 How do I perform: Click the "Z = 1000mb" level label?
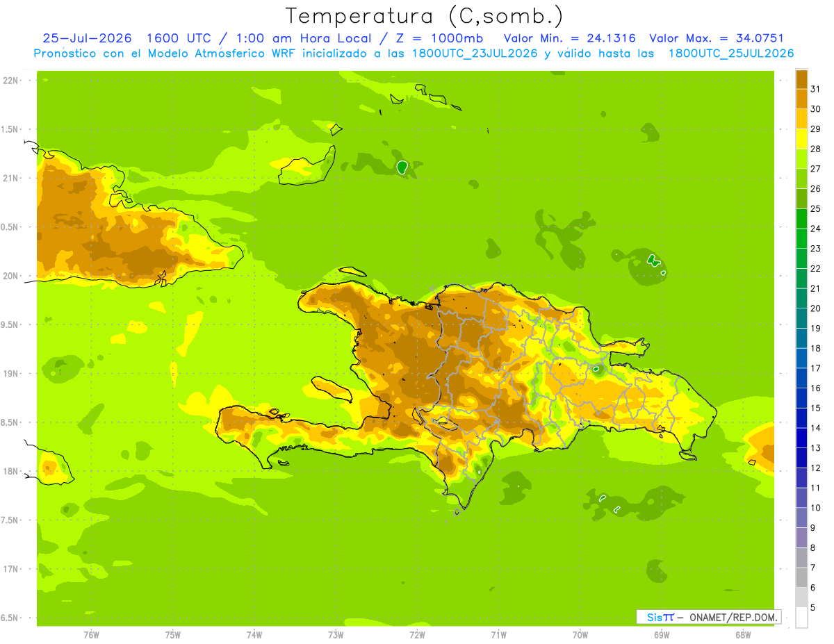[439, 38]
